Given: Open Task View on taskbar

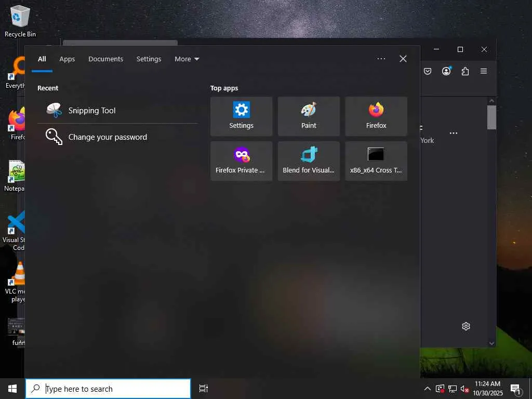Looking at the screenshot, I should tap(204, 389).
